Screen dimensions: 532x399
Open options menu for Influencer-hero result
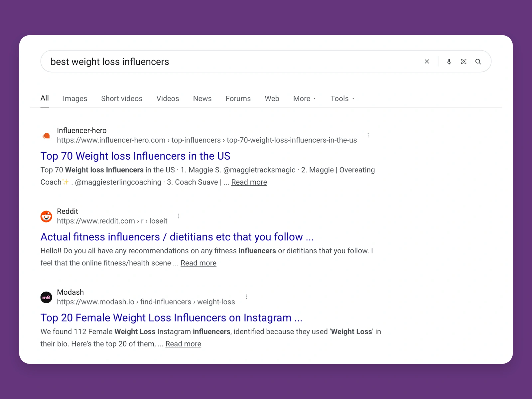(368, 135)
